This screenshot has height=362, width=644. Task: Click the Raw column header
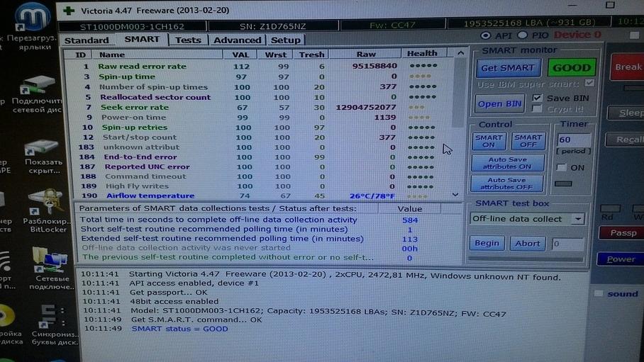tap(365, 54)
